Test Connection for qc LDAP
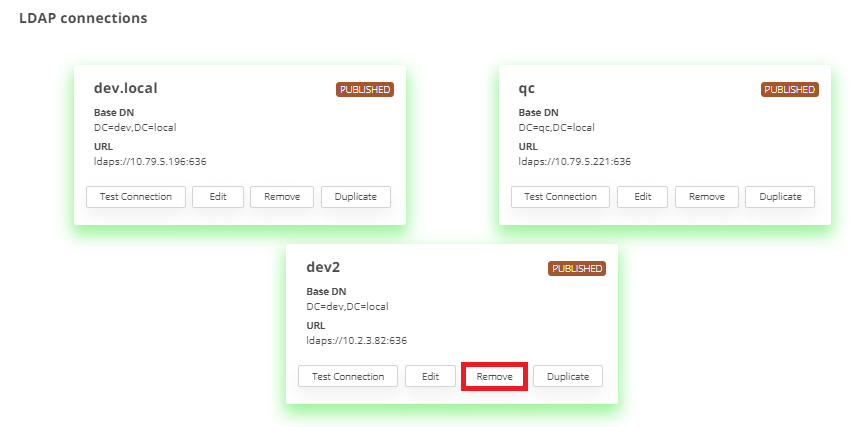862x427 pixels. click(x=560, y=197)
